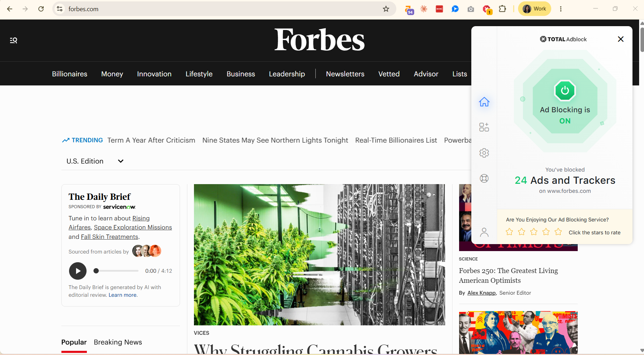The width and height of the screenshot is (644, 355).
Task: Select the Popular tab
Action: click(74, 342)
